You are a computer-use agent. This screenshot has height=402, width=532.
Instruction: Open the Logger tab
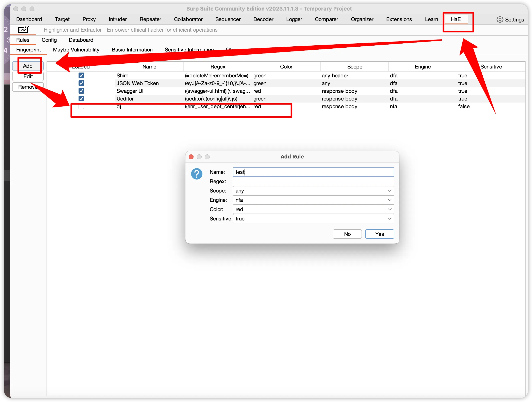click(x=294, y=19)
